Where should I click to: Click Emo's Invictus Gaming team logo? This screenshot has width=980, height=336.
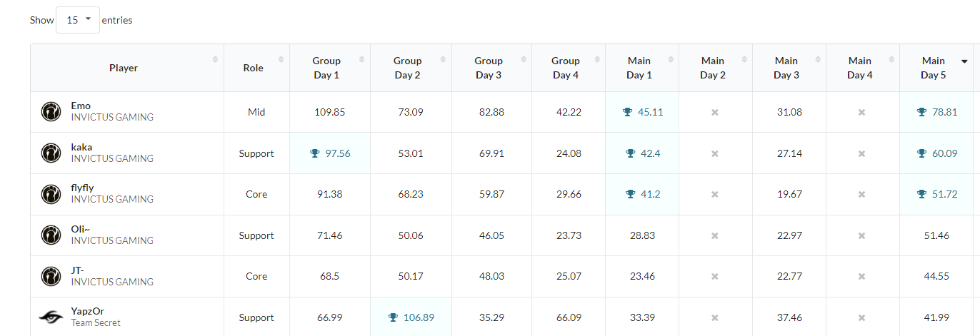tap(51, 111)
